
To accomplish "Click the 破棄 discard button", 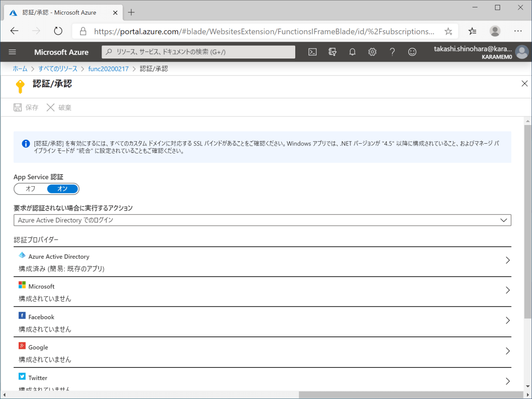I will tap(59, 107).
